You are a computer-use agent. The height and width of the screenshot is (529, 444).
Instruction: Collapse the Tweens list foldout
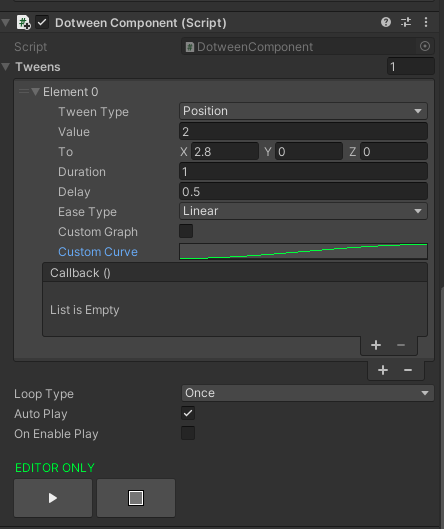[x=6, y=66]
